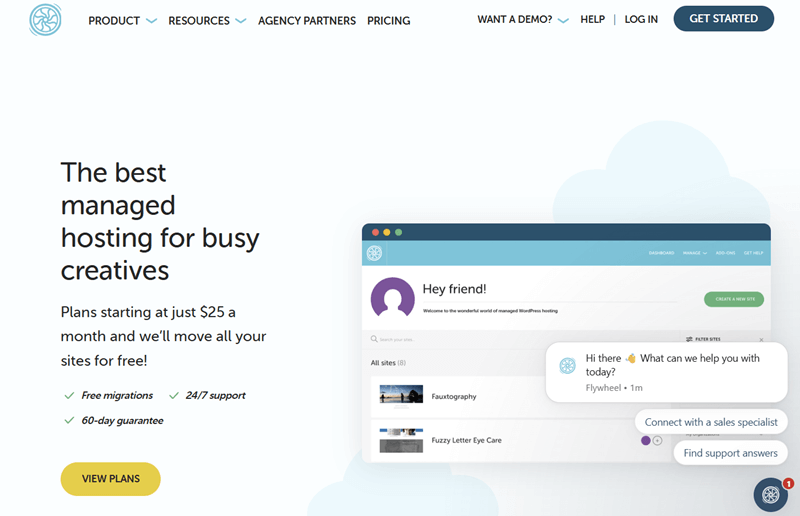Viewport: 800px width, 516px height.
Task: Click Add-ons tab in preview navbar
Action: click(726, 253)
